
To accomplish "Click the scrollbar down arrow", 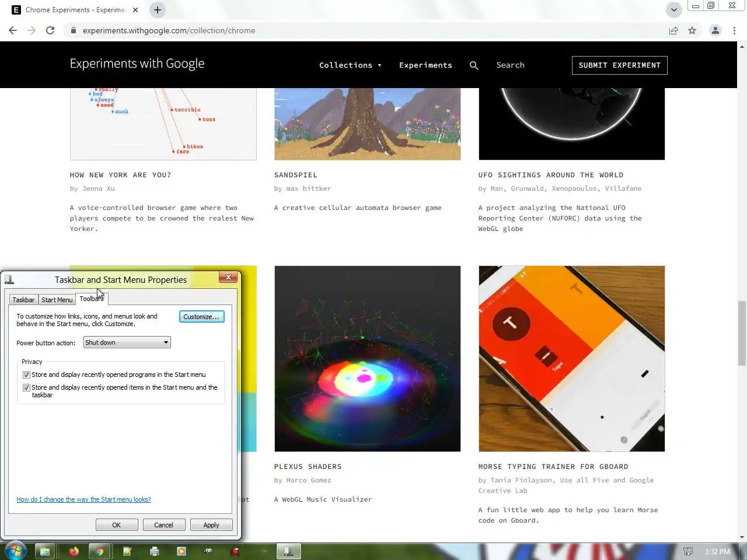I will coord(742,537).
